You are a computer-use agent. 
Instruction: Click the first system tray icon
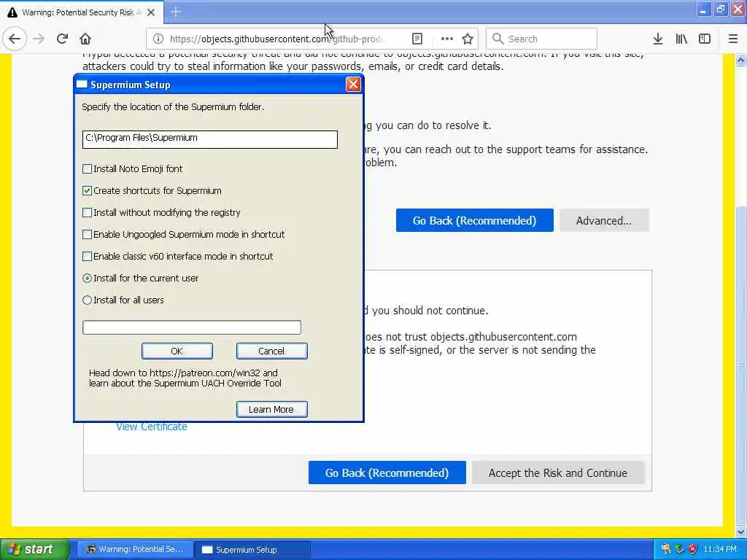point(666,550)
